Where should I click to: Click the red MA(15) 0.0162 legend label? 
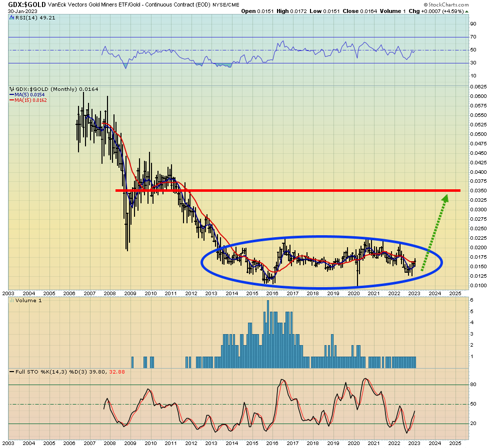[30, 100]
